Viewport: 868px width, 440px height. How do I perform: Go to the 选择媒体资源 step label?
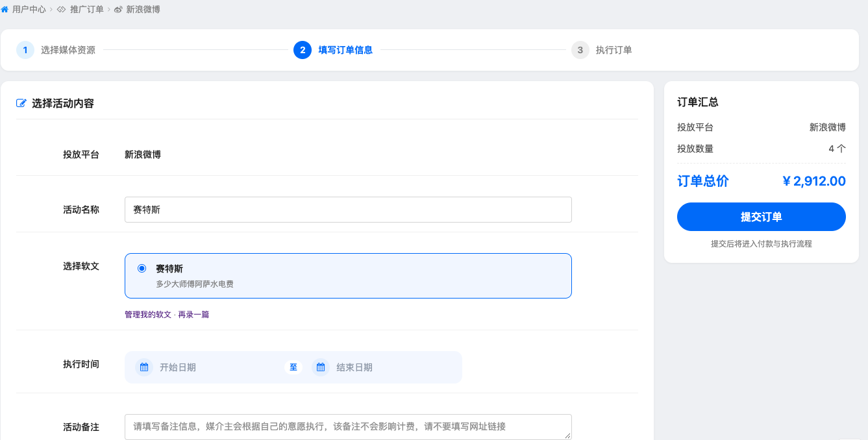click(68, 50)
